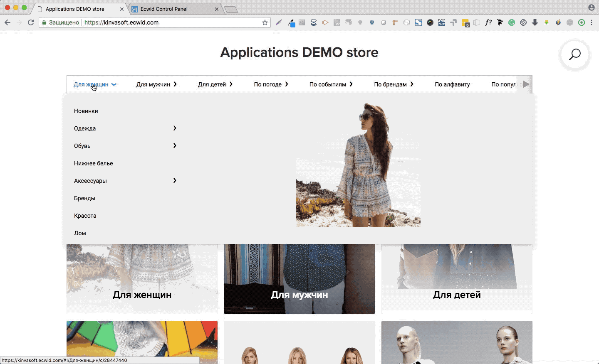Click the По алфавиту menu link

click(x=452, y=84)
